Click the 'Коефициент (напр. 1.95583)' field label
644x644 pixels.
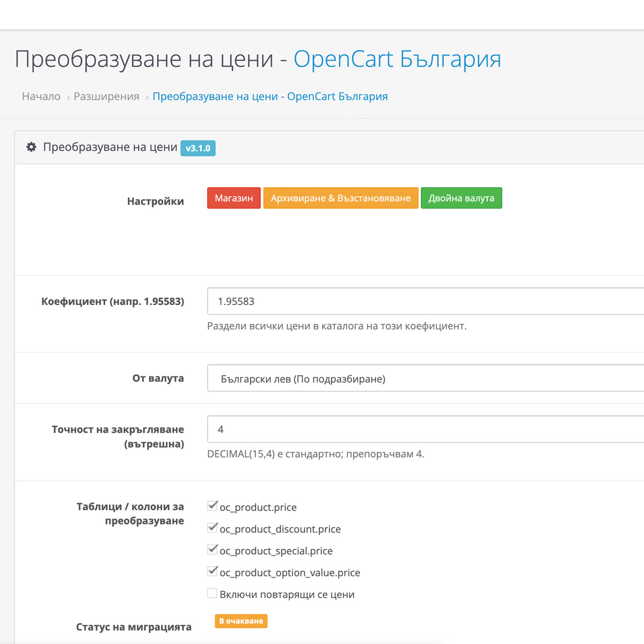(x=113, y=302)
